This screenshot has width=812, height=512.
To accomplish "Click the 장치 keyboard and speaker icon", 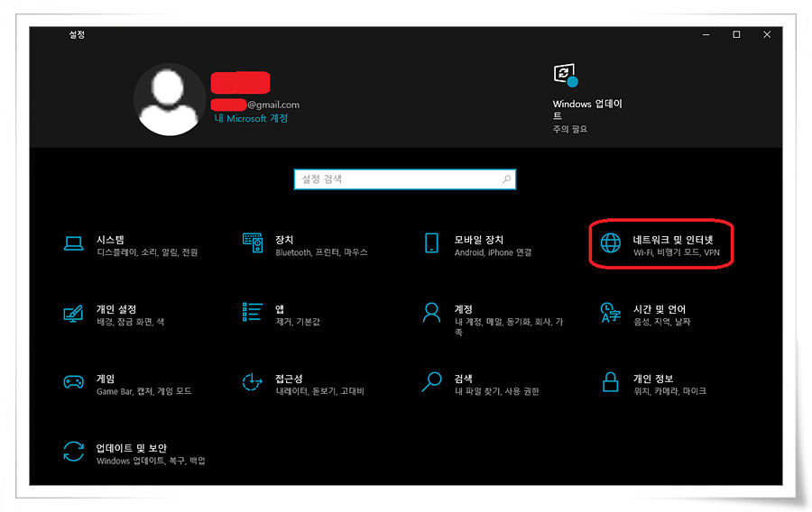I will pos(253,243).
